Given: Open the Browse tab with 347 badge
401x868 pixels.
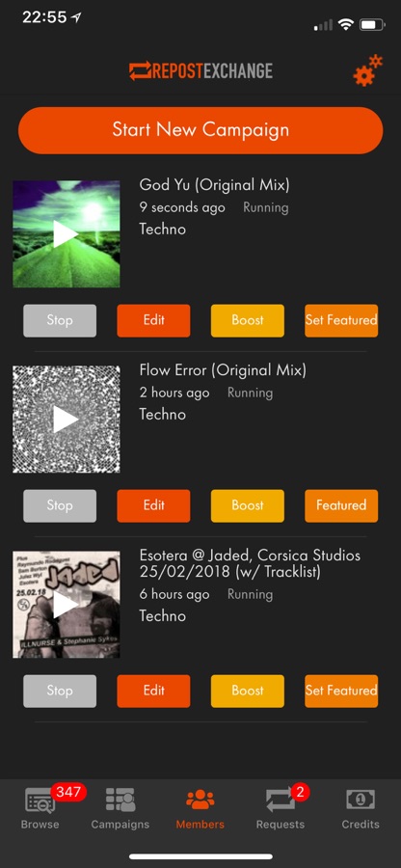Looking at the screenshot, I should coord(40,808).
